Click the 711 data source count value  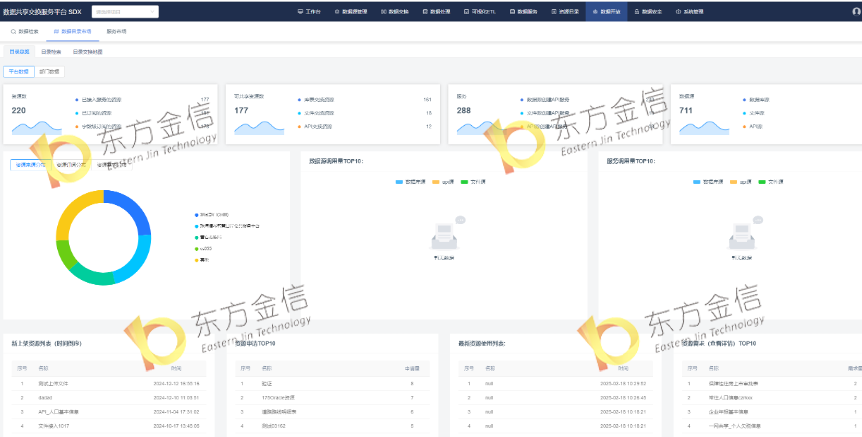686,110
